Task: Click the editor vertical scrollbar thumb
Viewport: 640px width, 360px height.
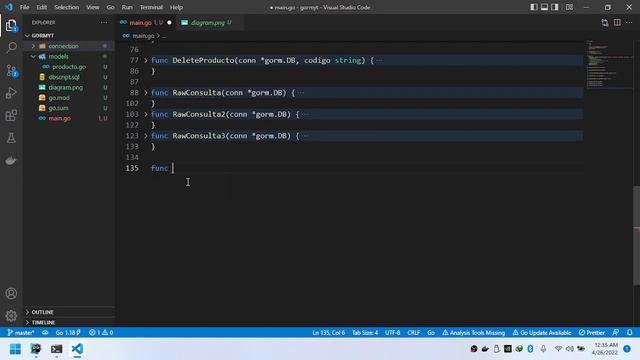Action: pyautogui.click(x=636, y=236)
